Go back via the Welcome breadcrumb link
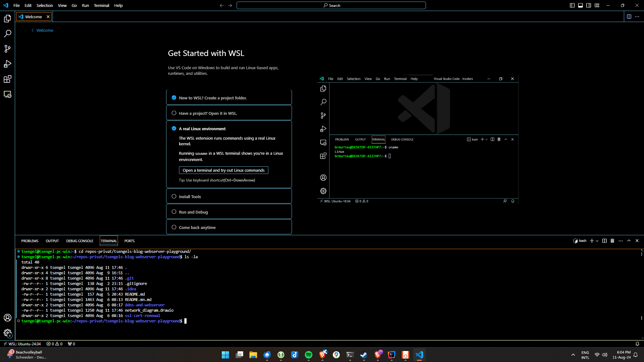Screen dimensions: 644x362 tap(42, 30)
